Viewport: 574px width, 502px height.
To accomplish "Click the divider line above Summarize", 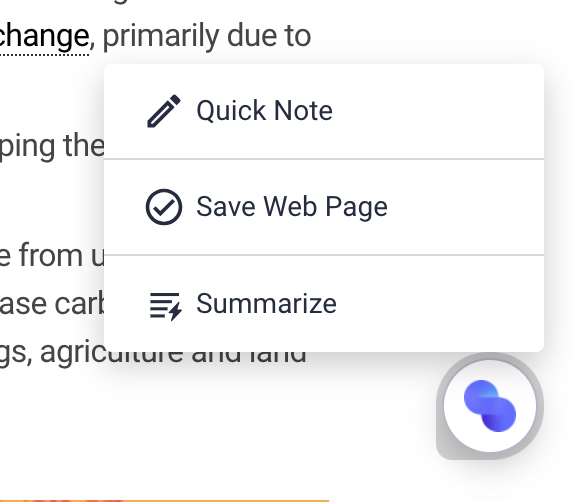I will pyautogui.click(x=324, y=255).
